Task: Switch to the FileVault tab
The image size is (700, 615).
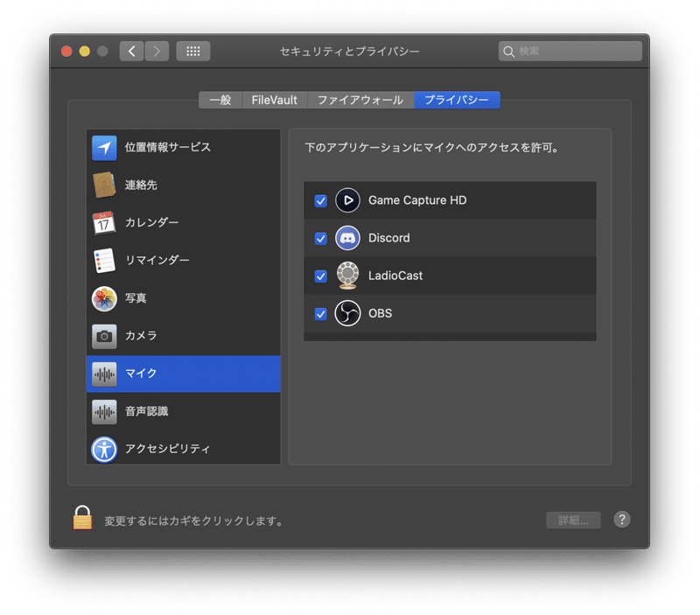Action: 274,100
